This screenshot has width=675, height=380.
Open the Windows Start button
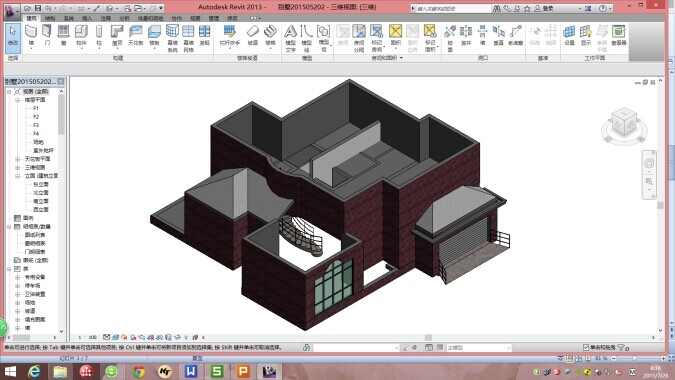(x=10, y=371)
